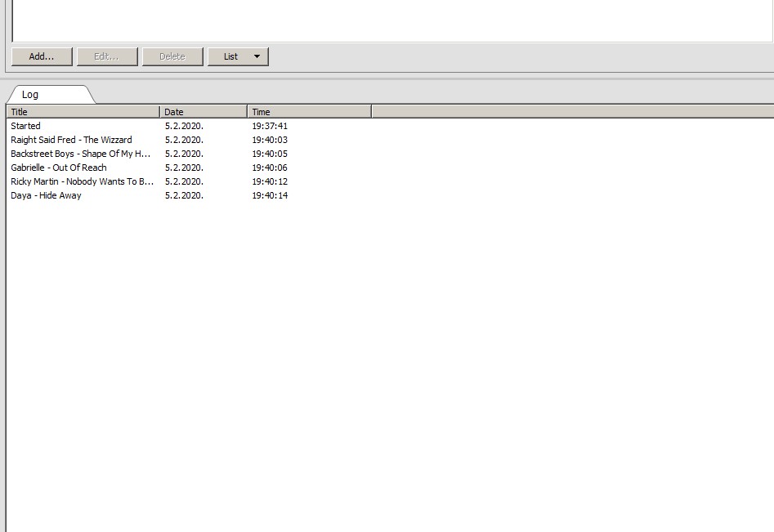Click the Add... button
The height and width of the screenshot is (532, 774).
pos(42,56)
